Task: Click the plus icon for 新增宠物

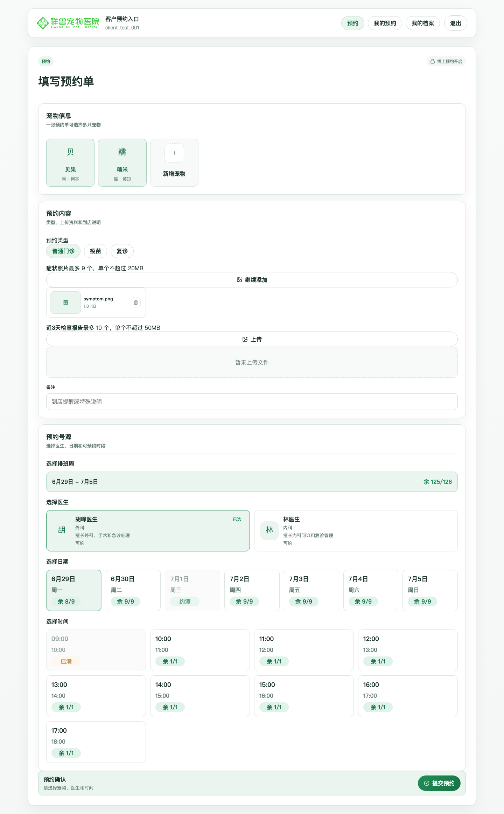Action: pos(174,153)
